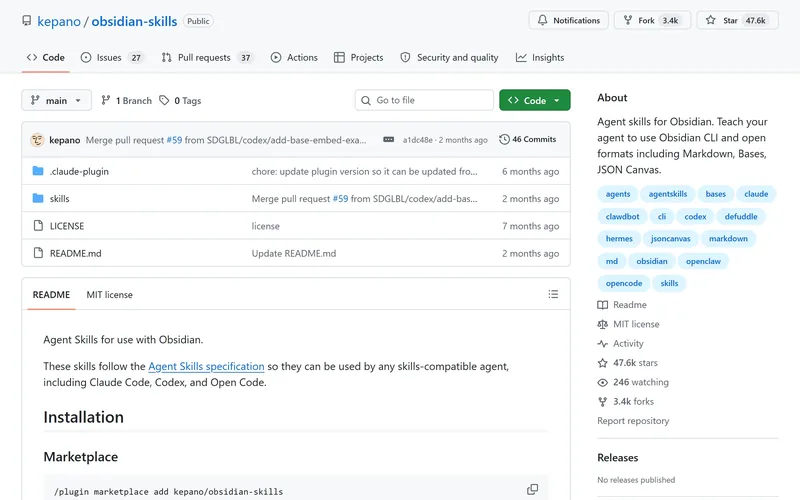Open the obsidian-skills repository link
This screenshot has width=800, height=500.
click(x=134, y=21)
